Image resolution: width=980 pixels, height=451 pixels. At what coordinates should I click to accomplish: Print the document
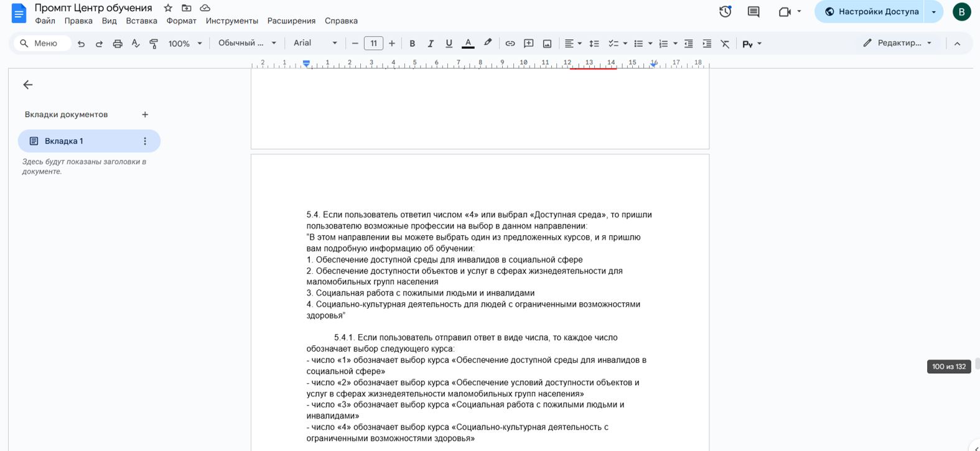[x=118, y=44]
